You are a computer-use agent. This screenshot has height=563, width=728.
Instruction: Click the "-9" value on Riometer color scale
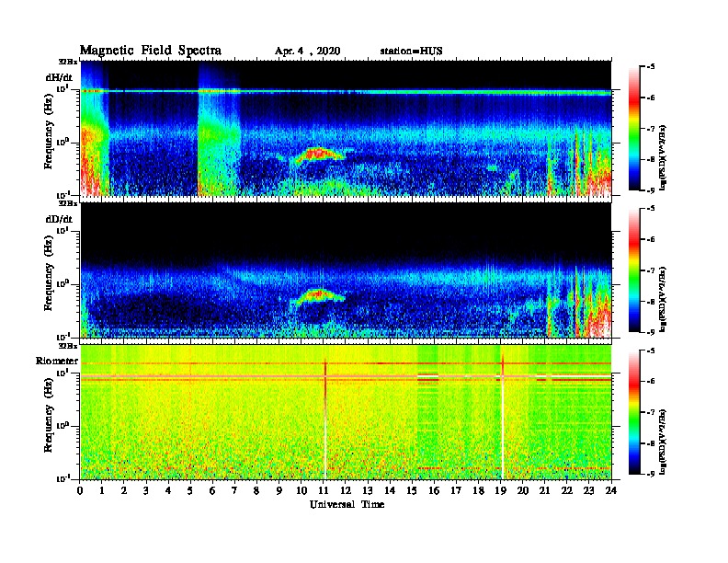[650, 474]
